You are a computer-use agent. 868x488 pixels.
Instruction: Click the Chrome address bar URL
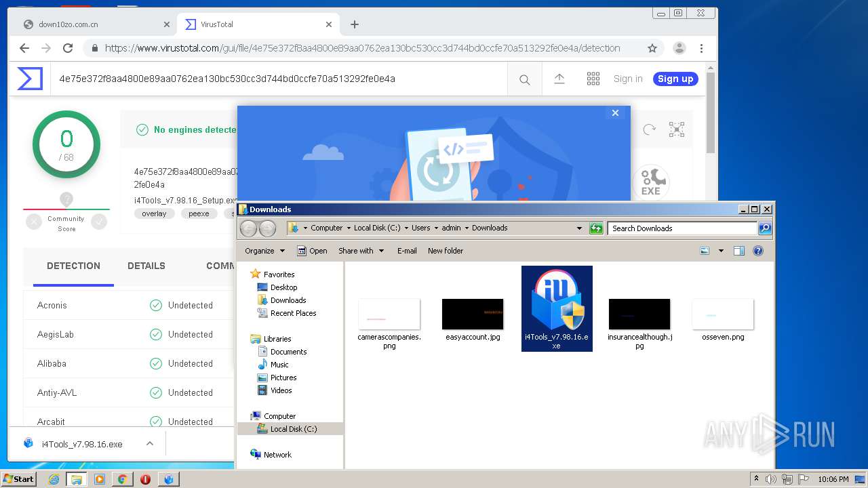pyautogui.click(x=362, y=48)
